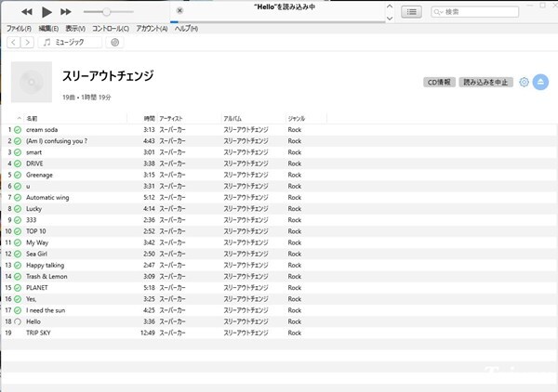
Task: Toggle the sort arrow column header
Action: click(20, 118)
